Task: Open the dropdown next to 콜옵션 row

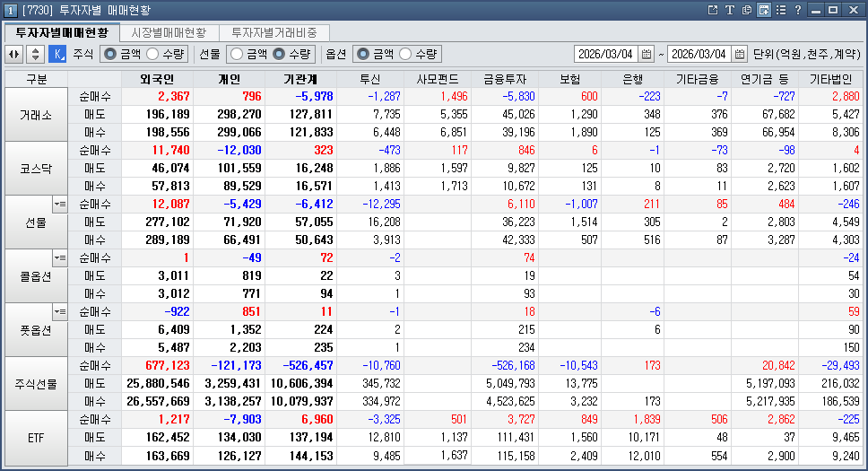Action: click(60, 258)
